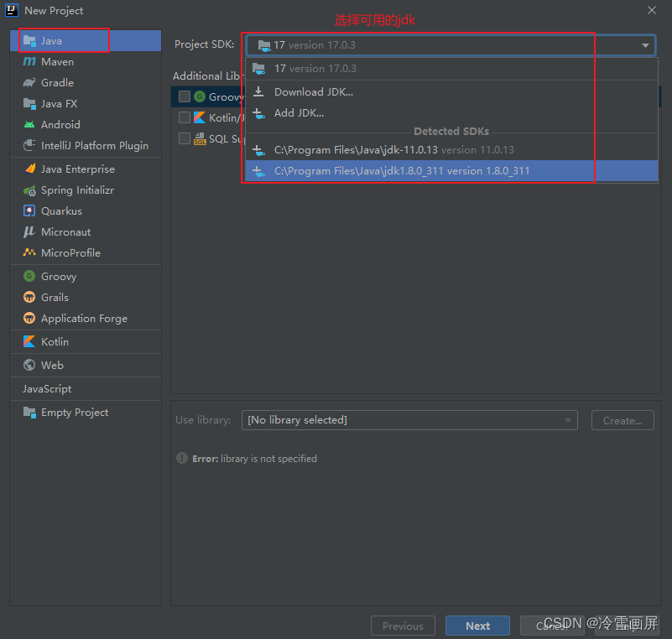This screenshot has height=639, width=672.
Task: Click the Java FX folder icon
Action: point(29,104)
